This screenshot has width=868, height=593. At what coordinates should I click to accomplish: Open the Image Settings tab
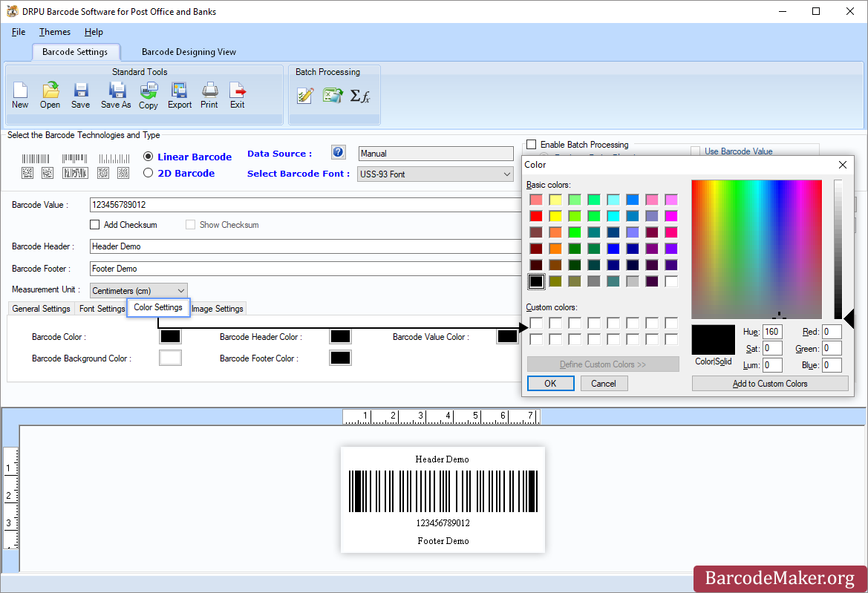[x=218, y=309]
